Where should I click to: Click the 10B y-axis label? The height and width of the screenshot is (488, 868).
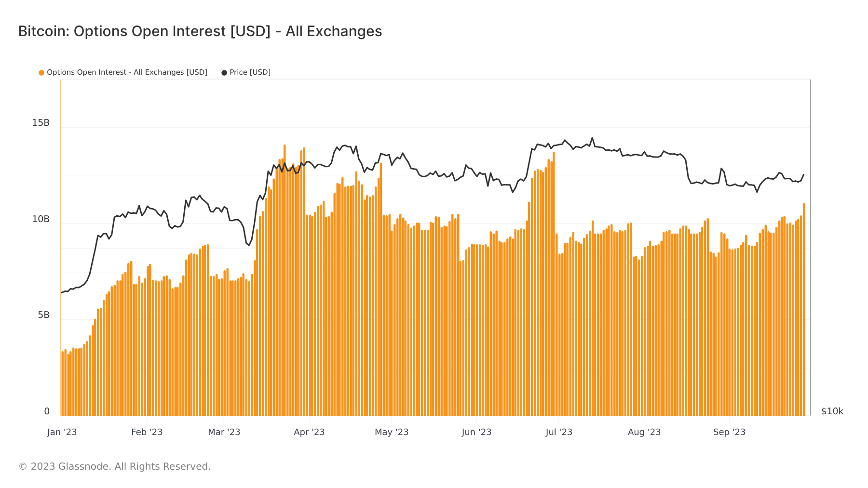pos(41,219)
